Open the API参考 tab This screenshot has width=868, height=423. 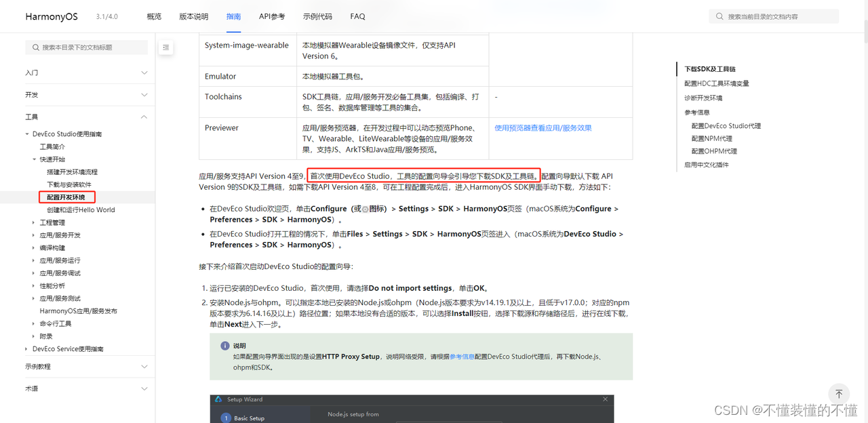272,16
